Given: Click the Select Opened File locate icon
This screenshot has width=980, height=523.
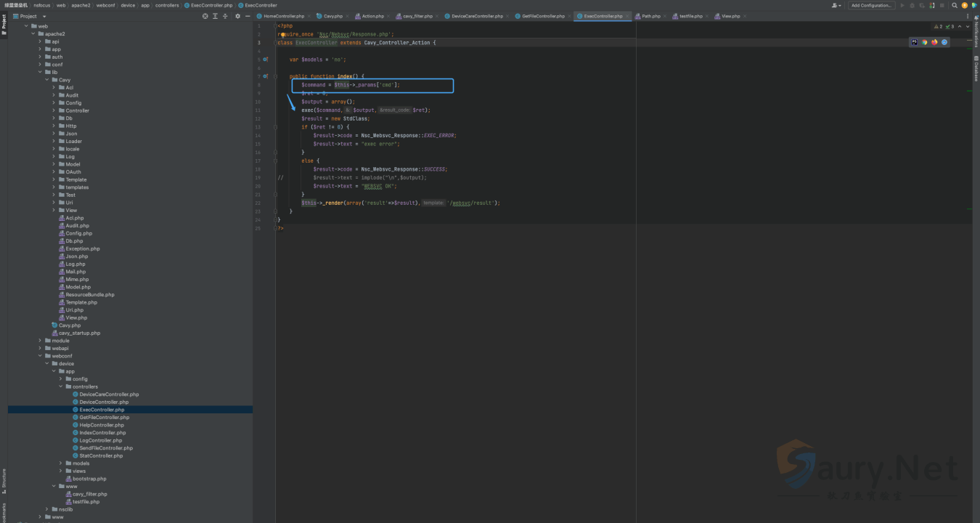Looking at the screenshot, I should click(205, 16).
